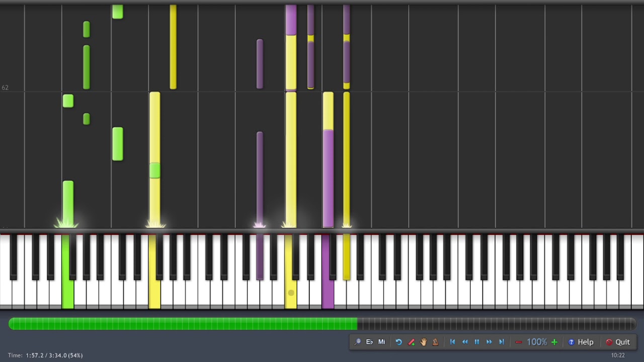Increase speed with the green plus

pyautogui.click(x=554, y=342)
